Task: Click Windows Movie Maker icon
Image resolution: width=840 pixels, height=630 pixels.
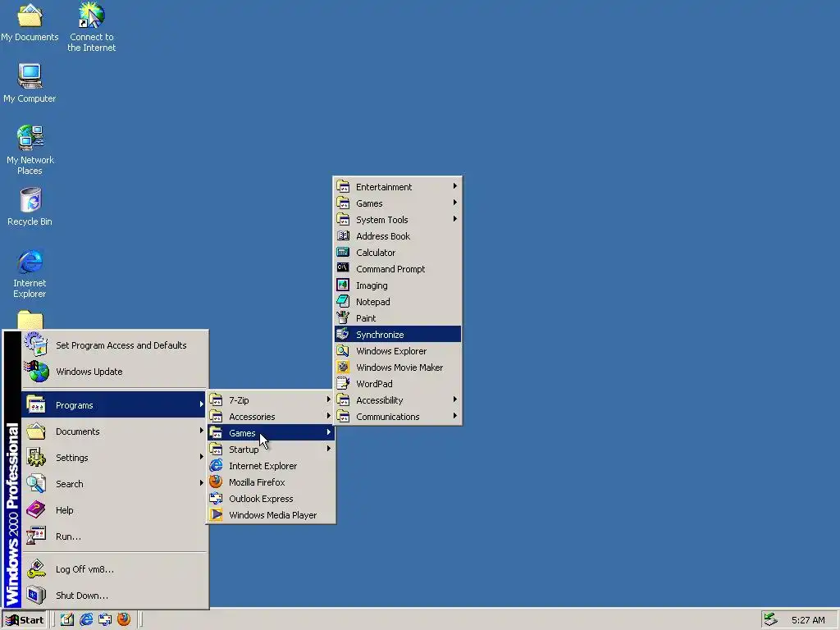Action: (x=343, y=367)
